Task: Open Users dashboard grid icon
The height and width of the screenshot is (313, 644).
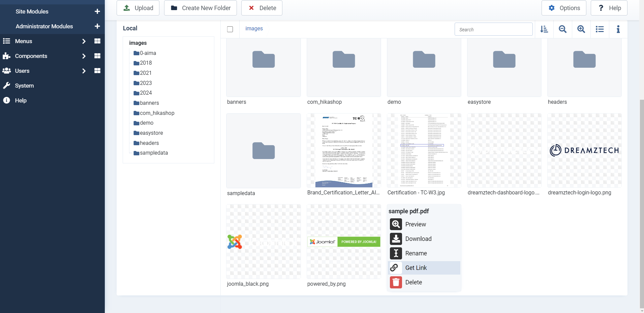Action: 97,71
